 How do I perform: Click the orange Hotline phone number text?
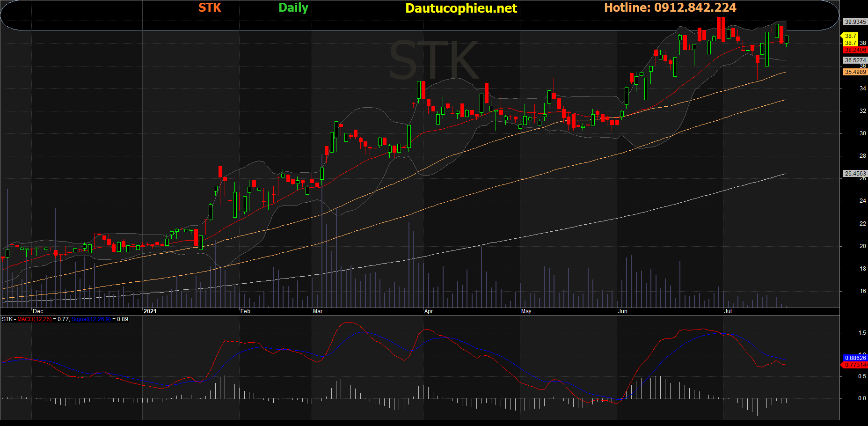670,7
